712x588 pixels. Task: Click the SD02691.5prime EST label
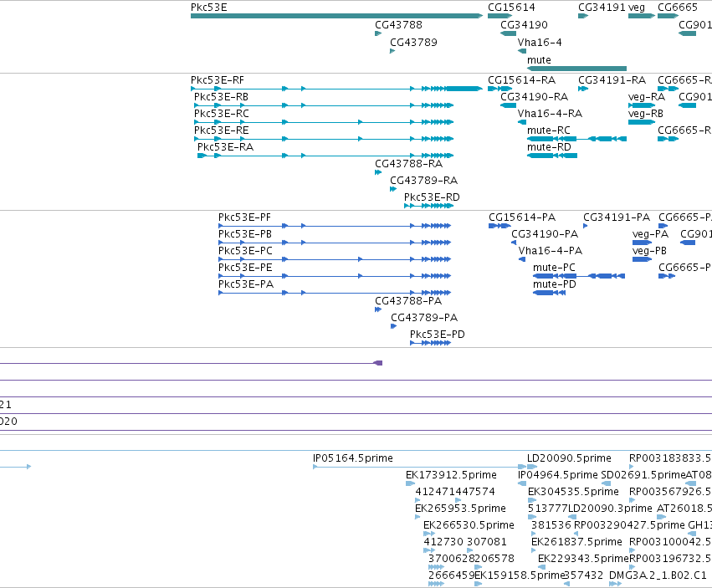tap(643, 475)
